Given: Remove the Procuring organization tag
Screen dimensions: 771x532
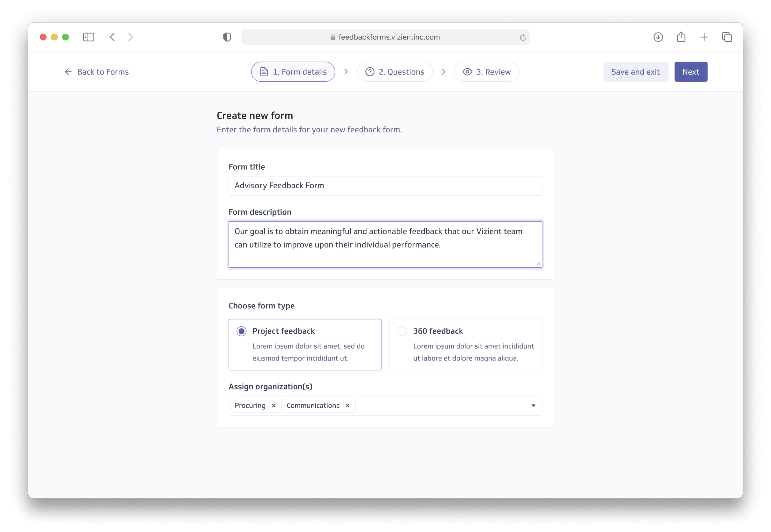Looking at the screenshot, I should pos(274,405).
